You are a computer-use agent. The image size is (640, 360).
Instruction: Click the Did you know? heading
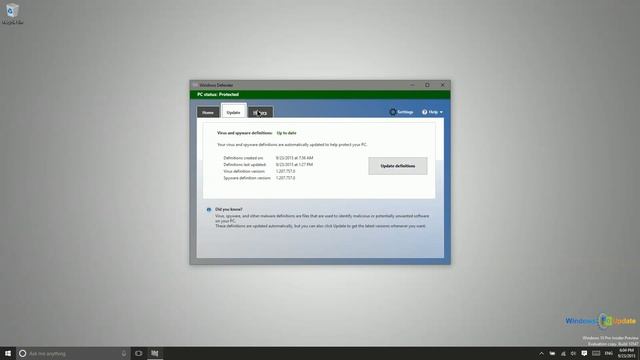(229, 209)
